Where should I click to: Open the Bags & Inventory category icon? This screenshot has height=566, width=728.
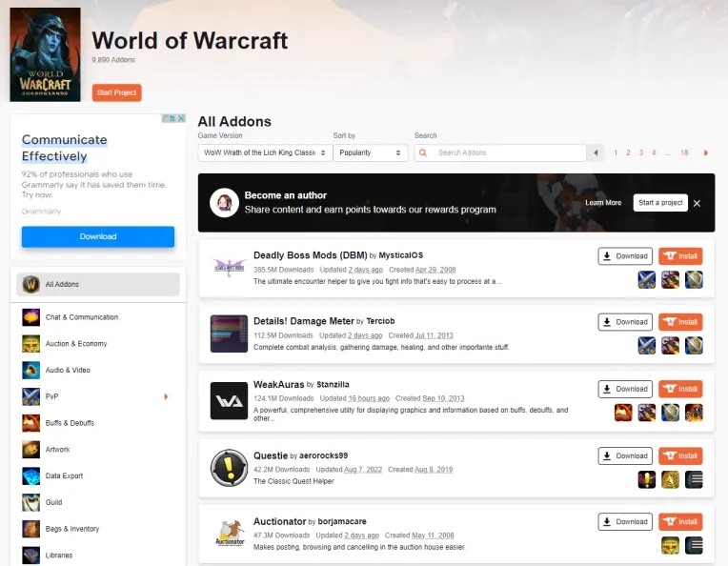coord(31,529)
